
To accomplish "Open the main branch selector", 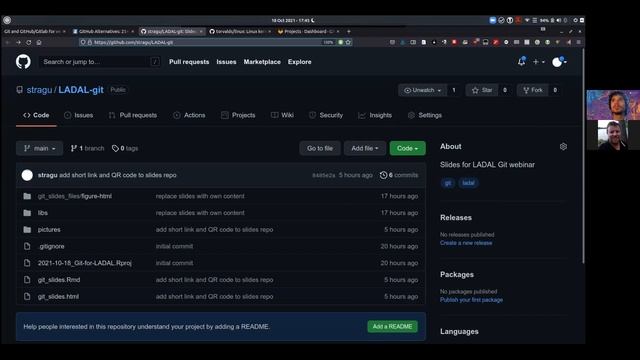I will (x=40, y=148).
